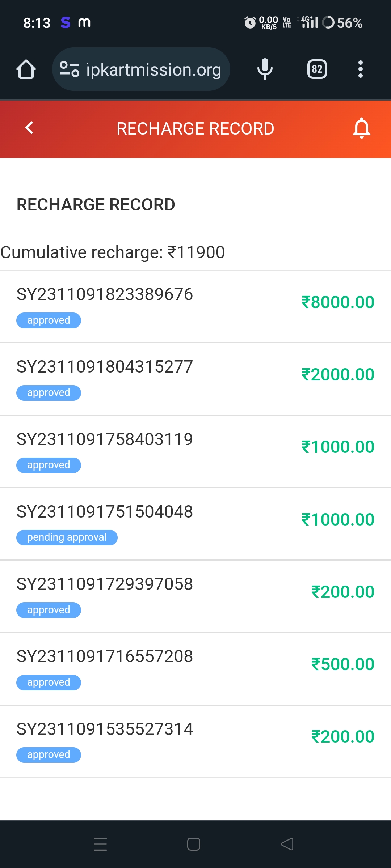The image size is (391, 868).
Task: Click the ipkartmission.org address bar
Action: (154, 69)
